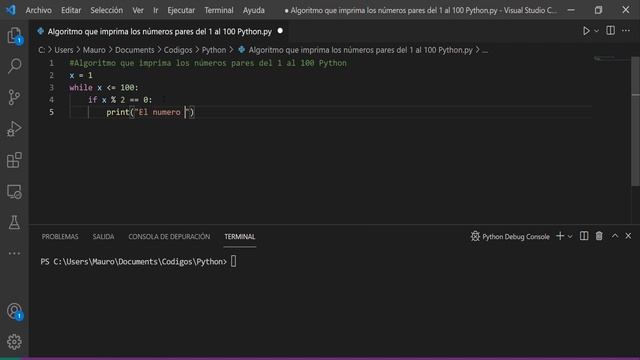Click the Python Debug Console gear icon

(x=475, y=236)
